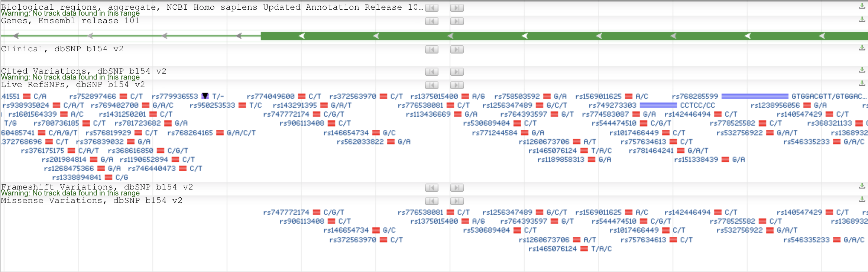
Task: Open the Clinical, dbSNP b154 v2 track title
Action: coord(62,49)
